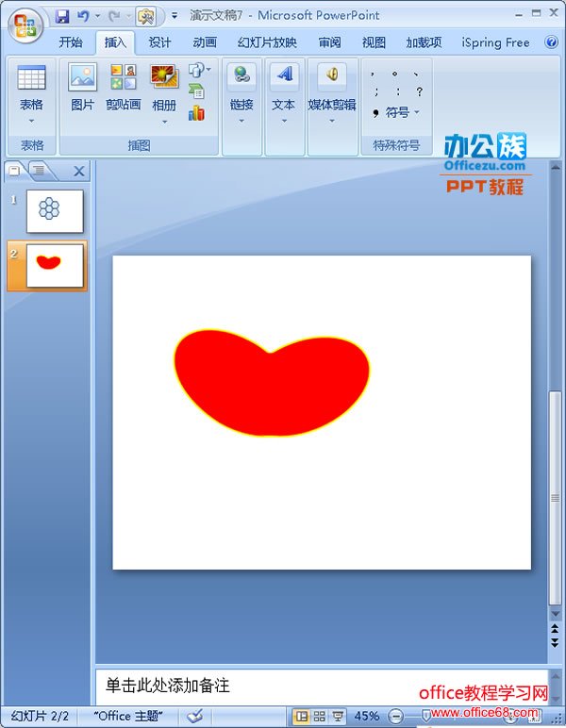Switch to the 开始 ribbon tab

pyautogui.click(x=71, y=42)
